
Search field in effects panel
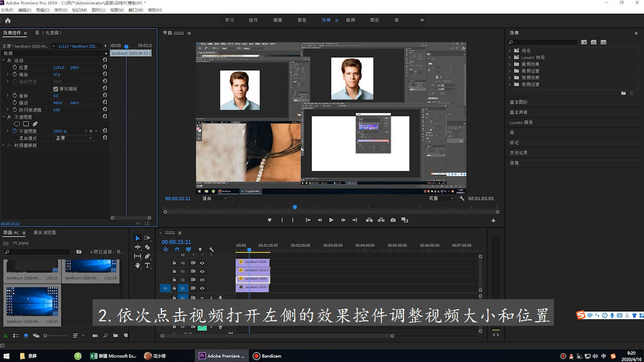coord(542,42)
